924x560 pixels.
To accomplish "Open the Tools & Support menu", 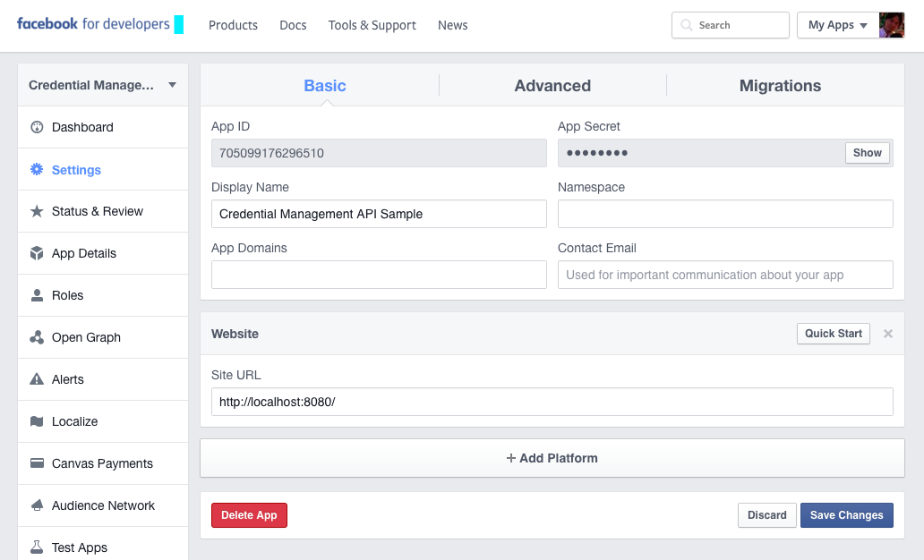I will (x=372, y=25).
